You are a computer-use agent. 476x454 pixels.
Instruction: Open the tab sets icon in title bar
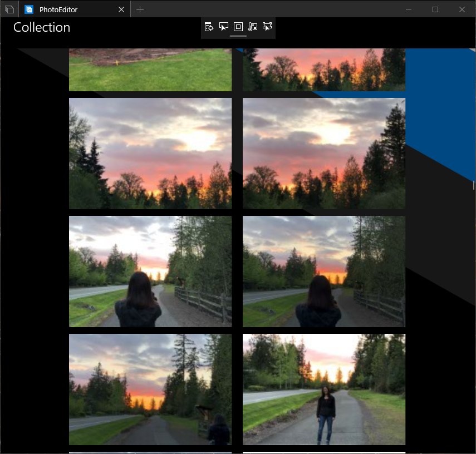(9, 9)
